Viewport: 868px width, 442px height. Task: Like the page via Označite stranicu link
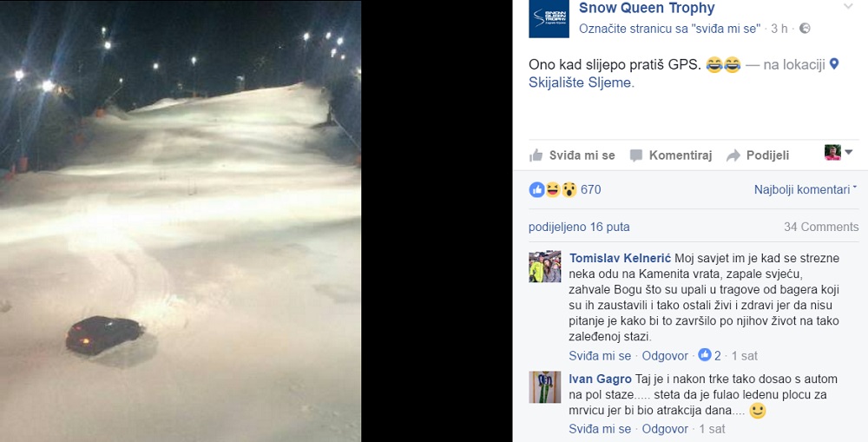(670, 29)
